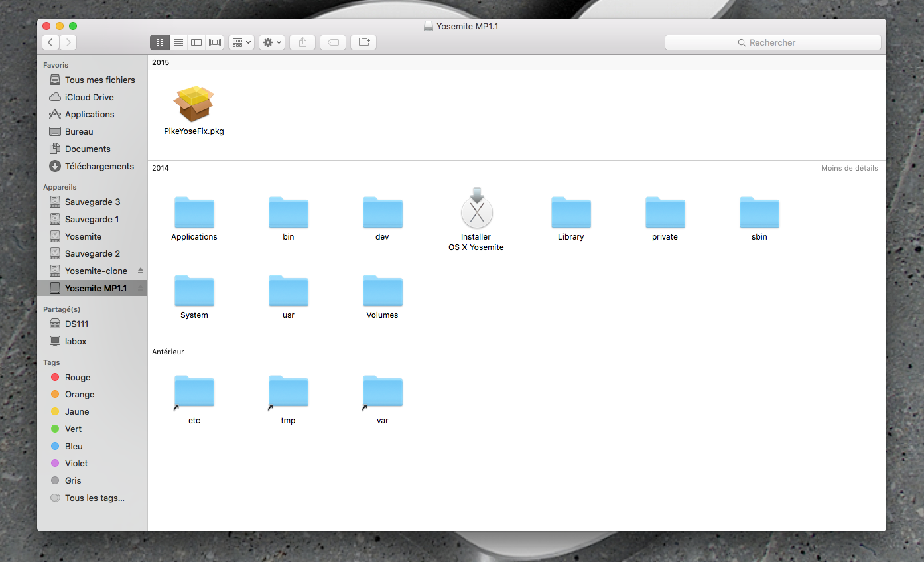Click the window title proxy icon
This screenshot has width=924, height=562.
(429, 26)
